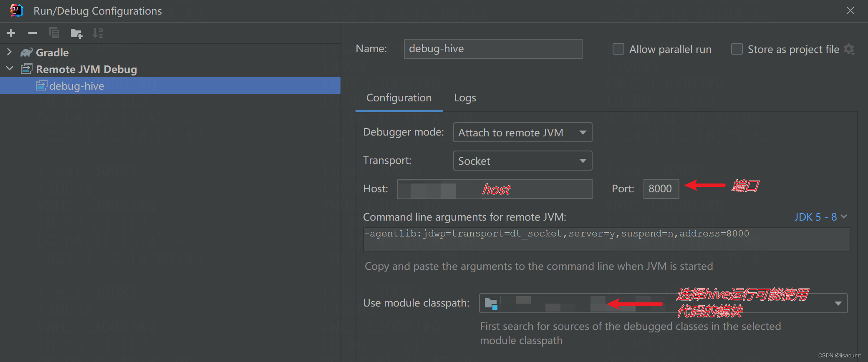Open the Store as project file gear settings
This screenshot has height=362, width=868.
click(849, 49)
